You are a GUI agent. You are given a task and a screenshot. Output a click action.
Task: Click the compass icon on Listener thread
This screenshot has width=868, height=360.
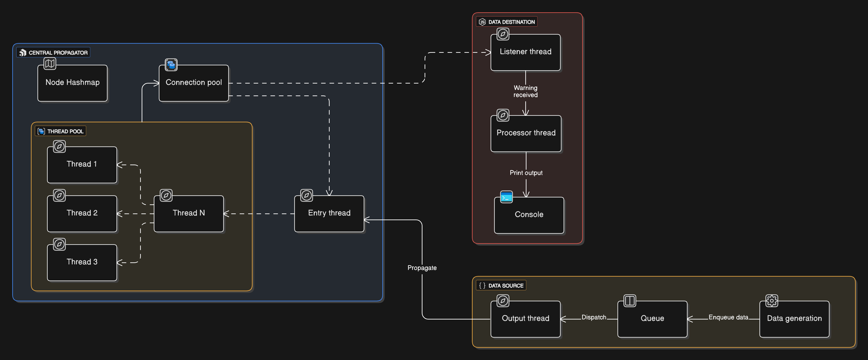pos(503,34)
